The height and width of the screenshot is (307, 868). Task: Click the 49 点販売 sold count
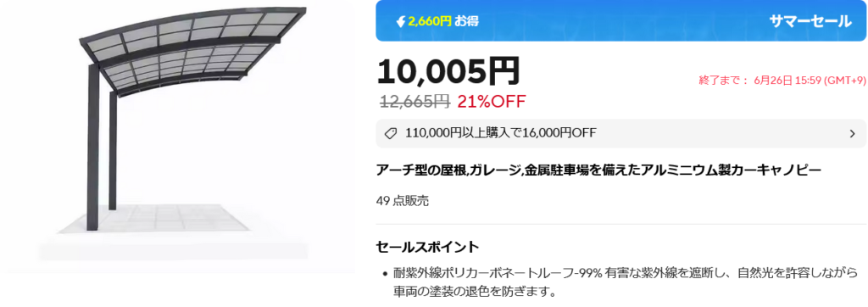(x=403, y=201)
